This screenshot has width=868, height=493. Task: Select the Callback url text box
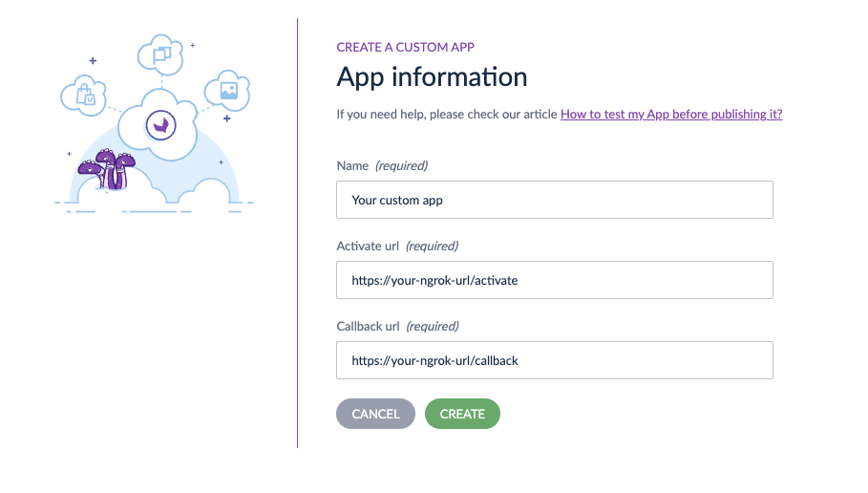(554, 361)
